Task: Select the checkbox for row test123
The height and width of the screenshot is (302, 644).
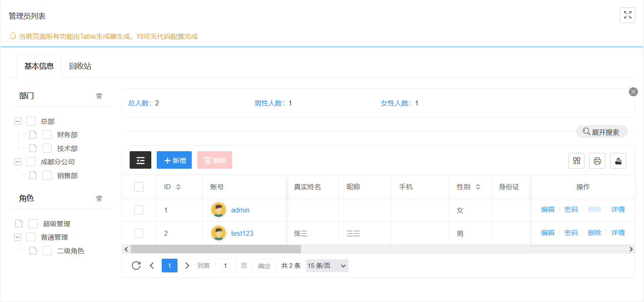Action: [139, 233]
